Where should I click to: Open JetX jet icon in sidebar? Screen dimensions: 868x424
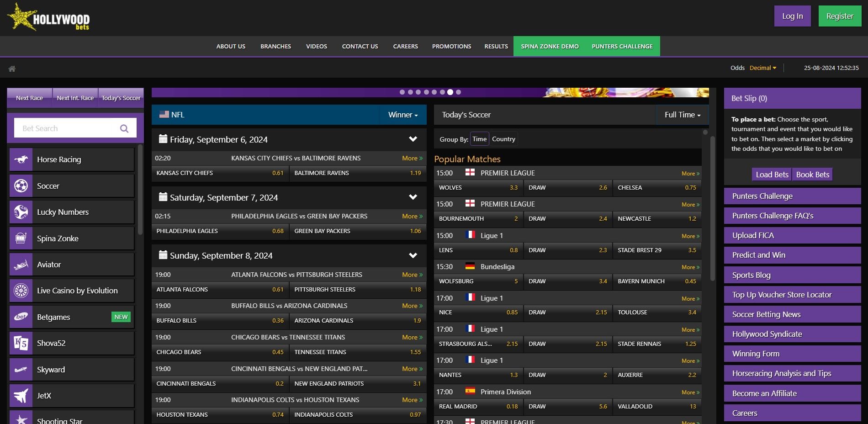(x=21, y=396)
